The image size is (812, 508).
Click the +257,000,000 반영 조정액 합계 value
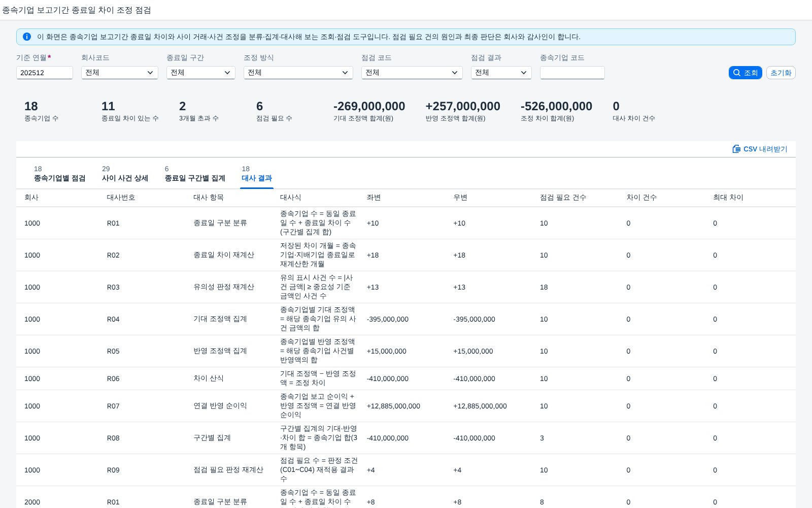coord(463,106)
